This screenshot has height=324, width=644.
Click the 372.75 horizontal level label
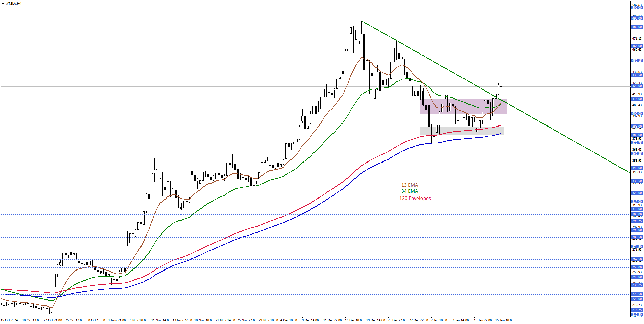[x=637, y=143]
